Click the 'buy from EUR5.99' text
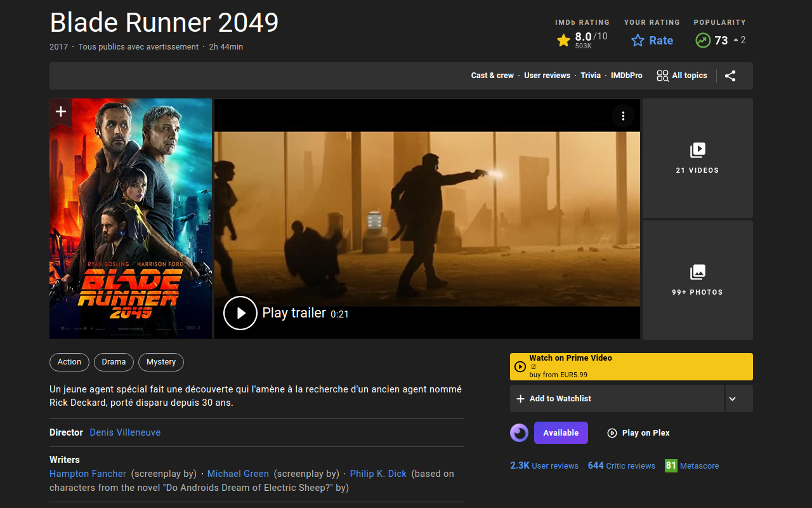The height and width of the screenshot is (508, 812). tap(558, 375)
